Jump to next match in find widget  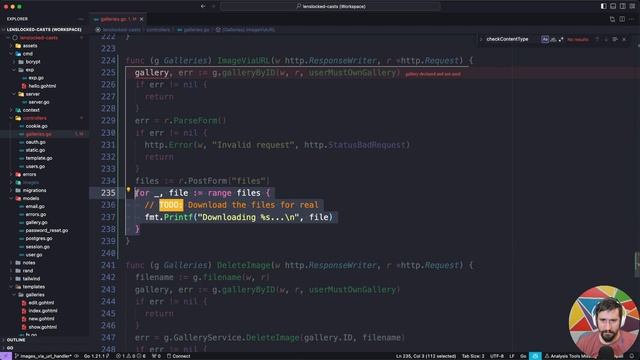coord(606,39)
